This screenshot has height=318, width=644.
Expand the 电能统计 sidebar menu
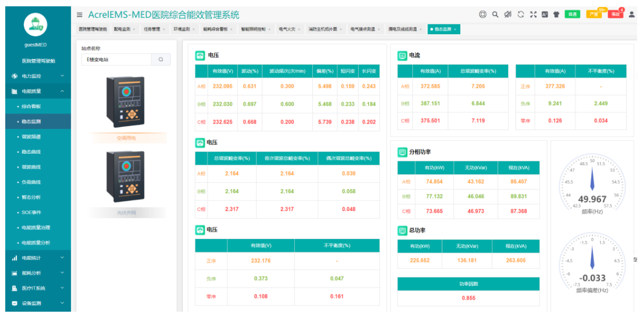35,258
